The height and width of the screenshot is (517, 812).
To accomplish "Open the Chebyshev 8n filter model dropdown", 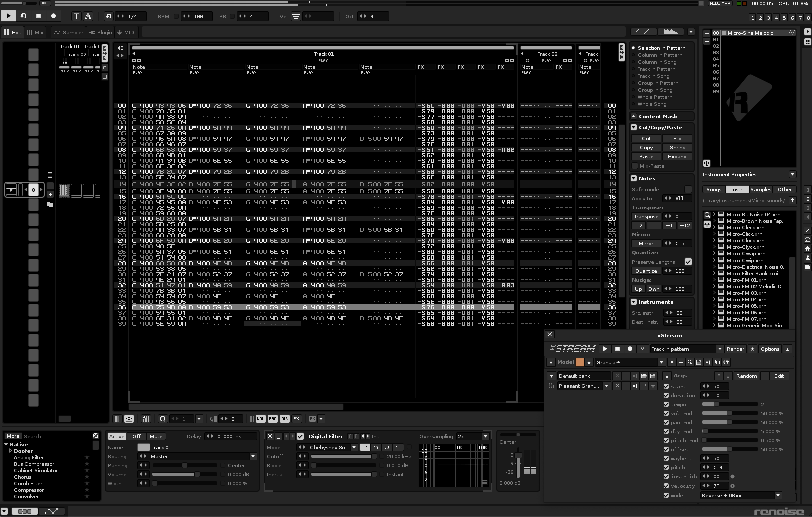I will [x=333, y=447].
